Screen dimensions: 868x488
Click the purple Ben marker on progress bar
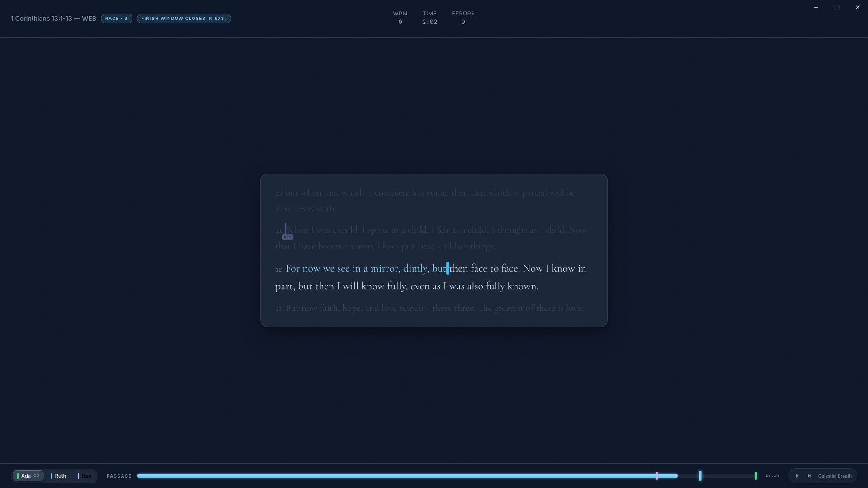coord(657,476)
